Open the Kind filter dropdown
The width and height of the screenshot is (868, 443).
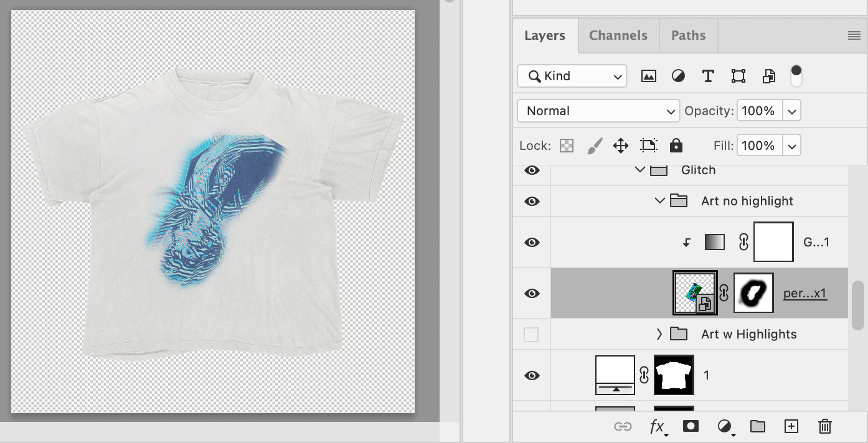[572, 76]
